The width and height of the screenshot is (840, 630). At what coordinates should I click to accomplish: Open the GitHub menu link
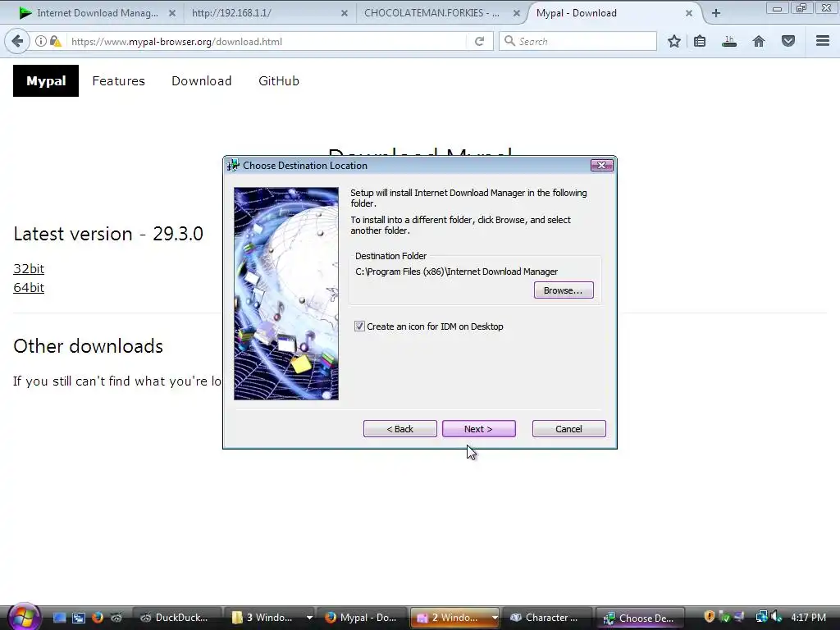coord(279,81)
